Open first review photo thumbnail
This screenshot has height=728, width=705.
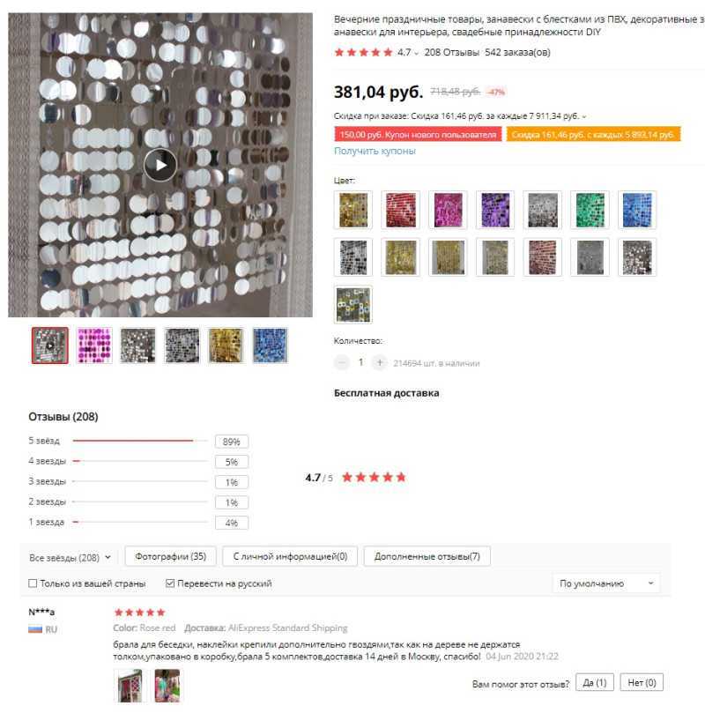coord(128,686)
